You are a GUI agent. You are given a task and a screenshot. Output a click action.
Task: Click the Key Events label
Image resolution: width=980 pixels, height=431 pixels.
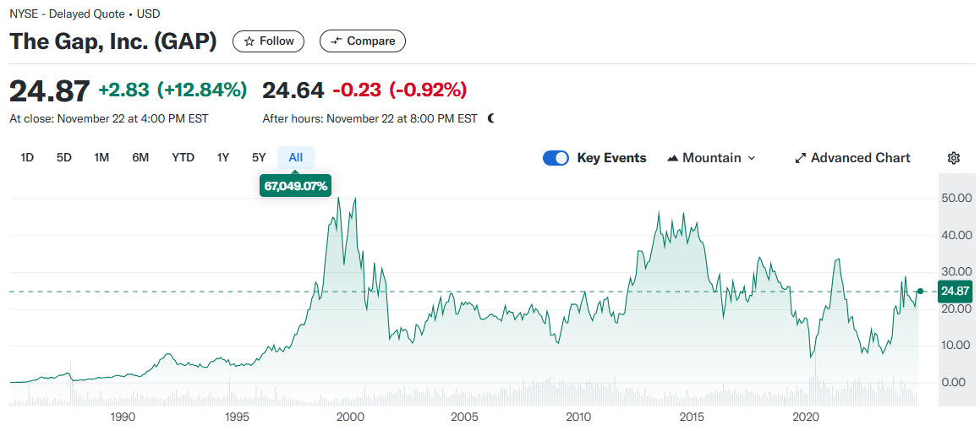612,158
